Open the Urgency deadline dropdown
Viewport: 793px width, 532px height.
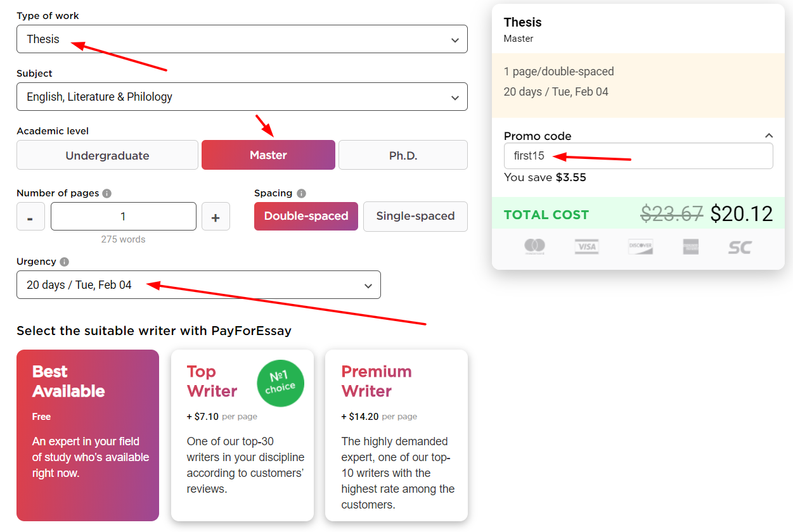(198, 285)
